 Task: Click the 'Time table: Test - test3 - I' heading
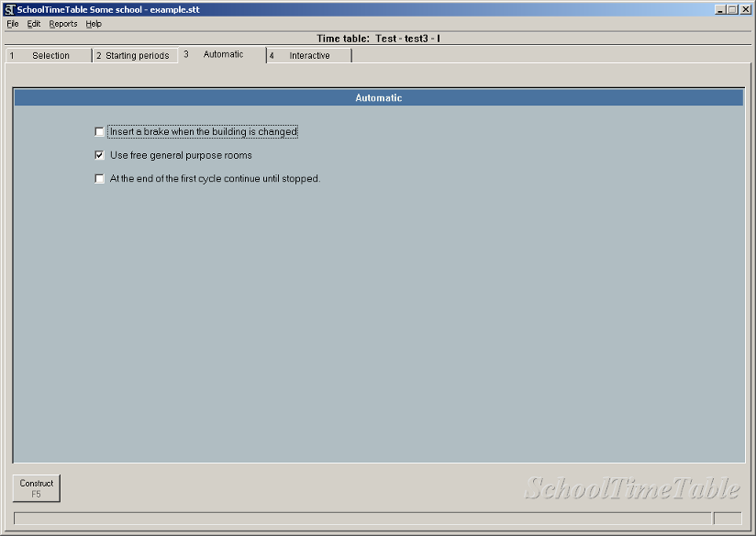pyautogui.click(x=378, y=39)
